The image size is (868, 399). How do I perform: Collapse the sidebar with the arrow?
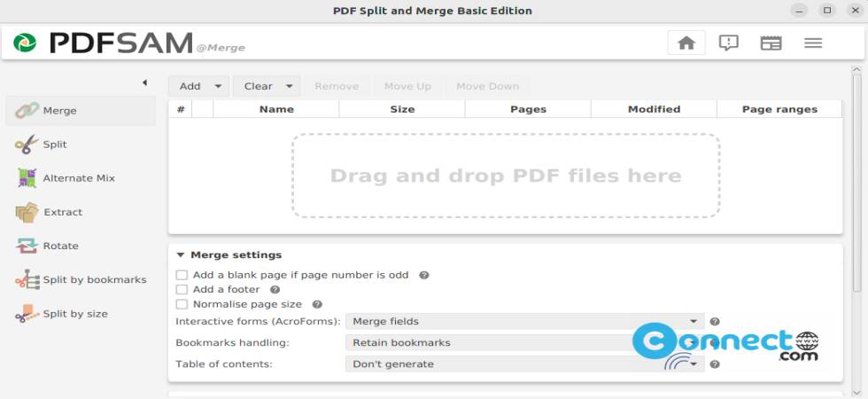[144, 82]
